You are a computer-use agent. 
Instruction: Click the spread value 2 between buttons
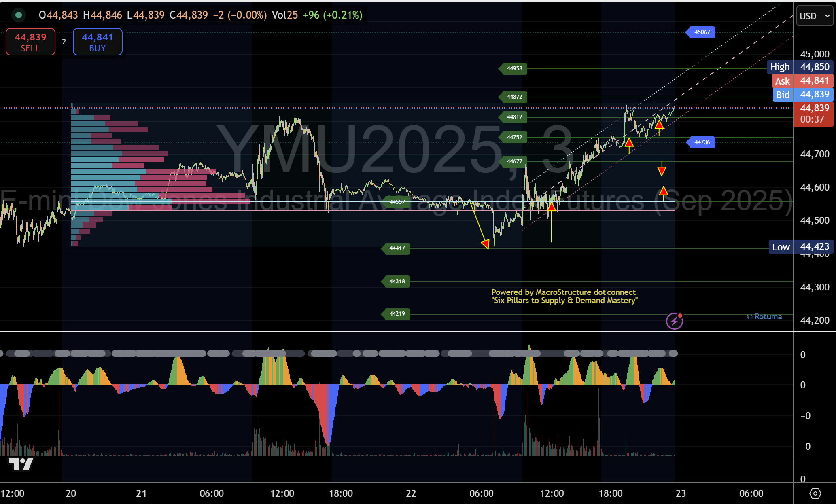click(64, 42)
